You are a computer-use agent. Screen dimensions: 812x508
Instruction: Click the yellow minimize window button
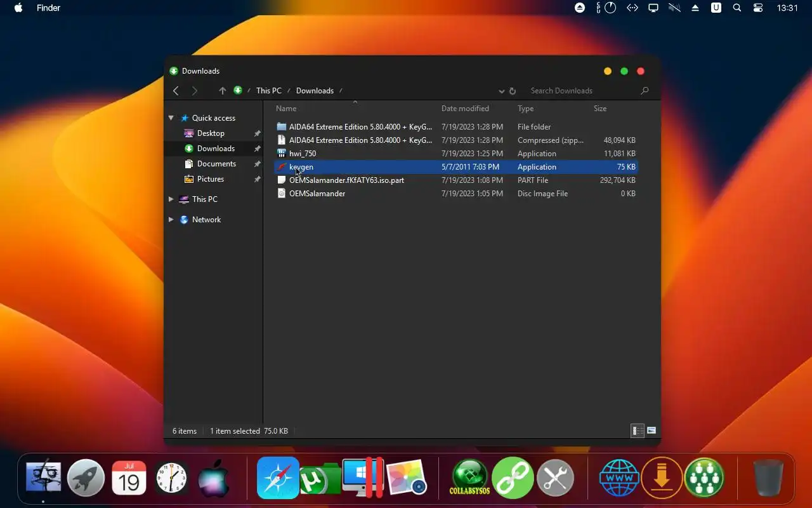(608, 71)
